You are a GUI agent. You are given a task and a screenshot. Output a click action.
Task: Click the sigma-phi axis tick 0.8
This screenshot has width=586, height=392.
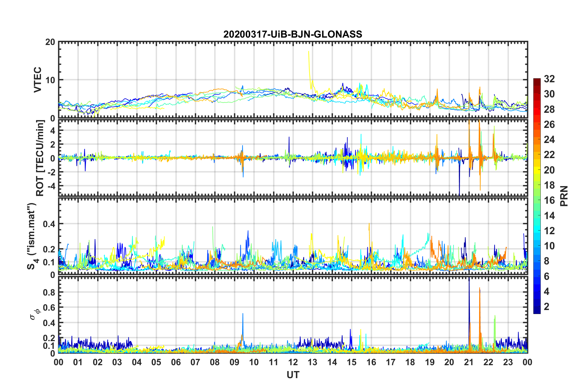click(x=49, y=292)
